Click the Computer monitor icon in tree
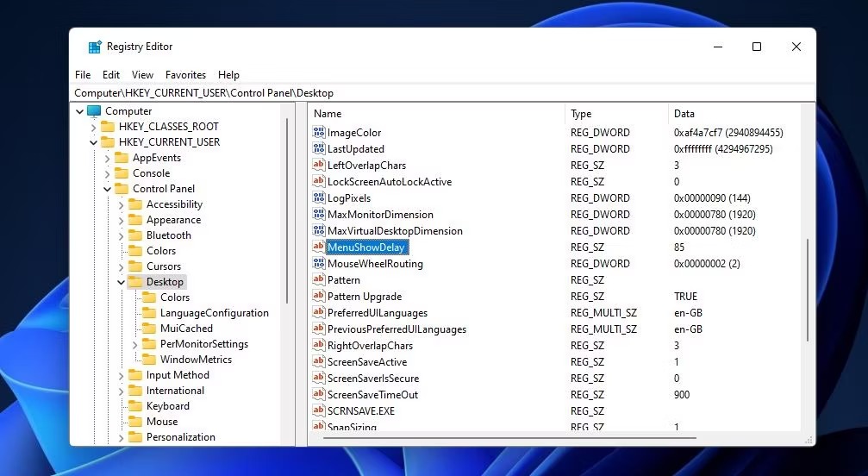This screenshot has height=476, width=868. pos(94,111)
